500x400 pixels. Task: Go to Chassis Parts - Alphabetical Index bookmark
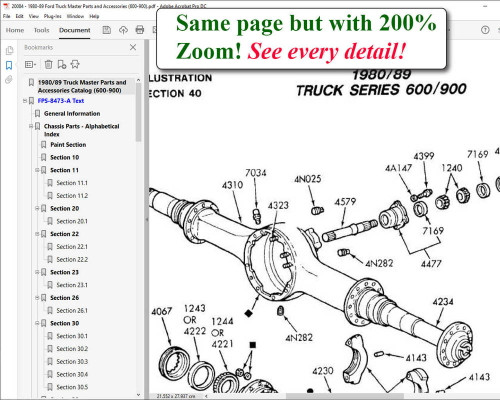(x=81, y=130)
